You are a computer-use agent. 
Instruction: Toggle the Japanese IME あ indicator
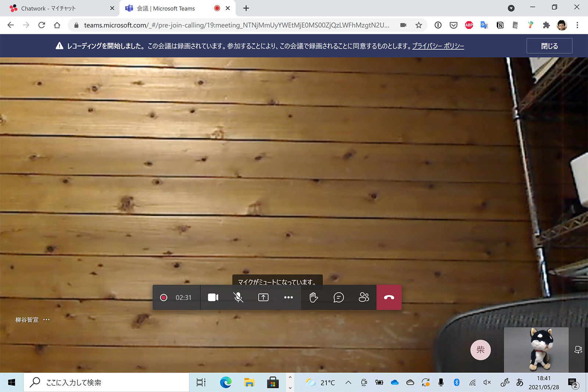pos(519,382)
